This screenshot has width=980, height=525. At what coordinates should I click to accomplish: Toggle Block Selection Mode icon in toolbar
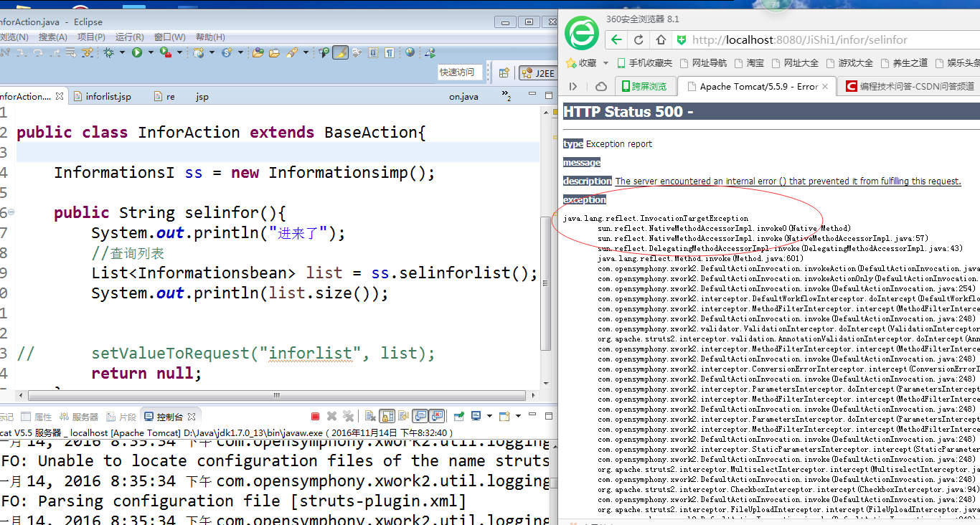(x=372, y=52)
